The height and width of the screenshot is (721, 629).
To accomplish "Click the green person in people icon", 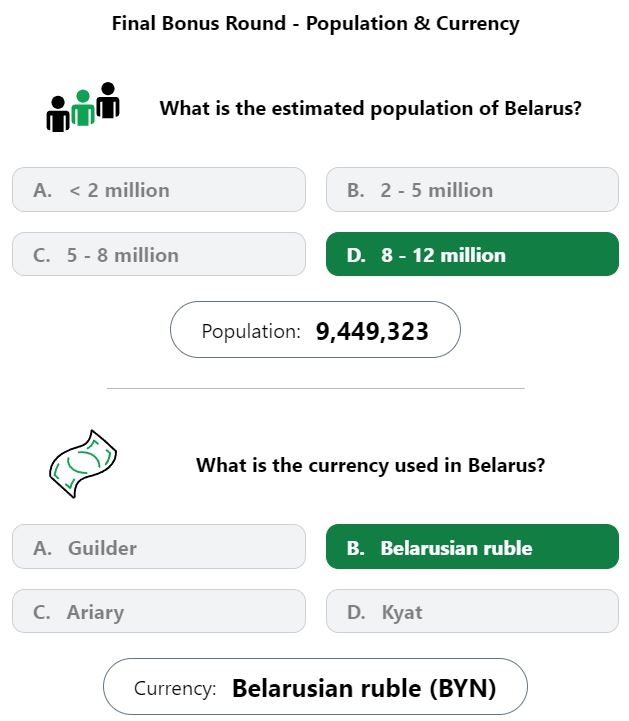I will pyautogui.click(x=83, y=108).
